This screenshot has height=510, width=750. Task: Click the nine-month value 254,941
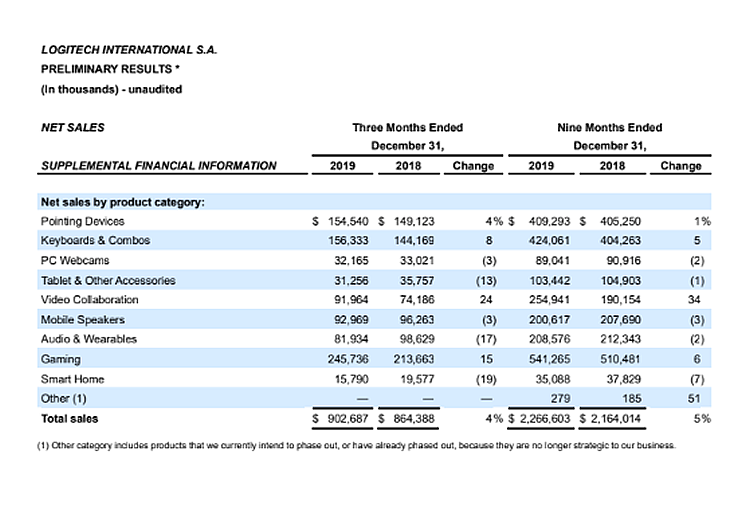point(550,300)
